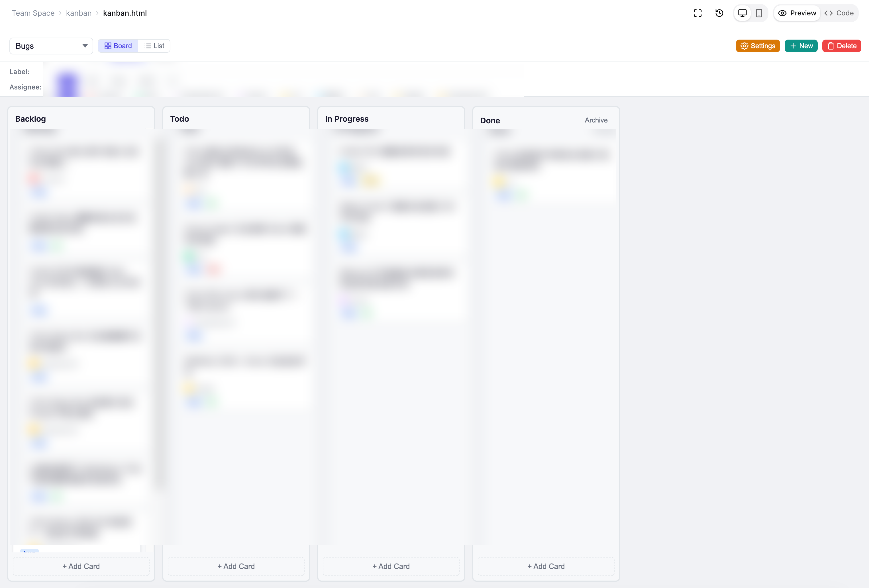
Task: Switch to Board view
Action: pyautogui.click(x=118, y=46)
